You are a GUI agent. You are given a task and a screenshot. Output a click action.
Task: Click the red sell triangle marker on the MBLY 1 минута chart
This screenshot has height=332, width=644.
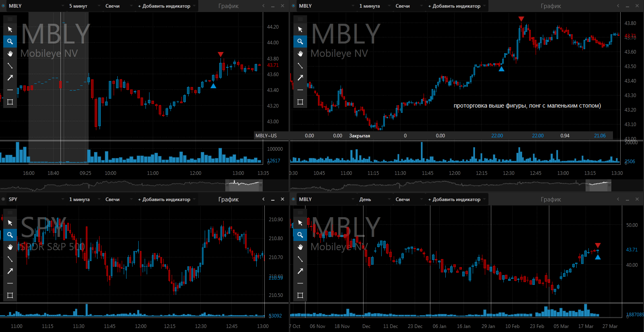[521, 19]
